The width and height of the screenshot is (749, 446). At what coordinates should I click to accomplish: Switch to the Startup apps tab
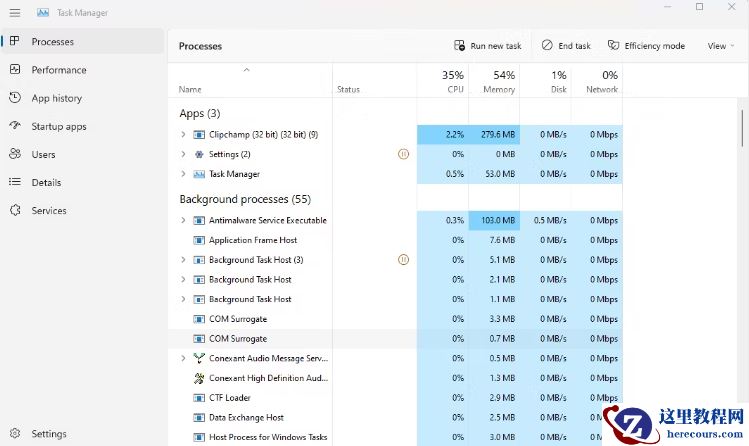pos(82,126)
